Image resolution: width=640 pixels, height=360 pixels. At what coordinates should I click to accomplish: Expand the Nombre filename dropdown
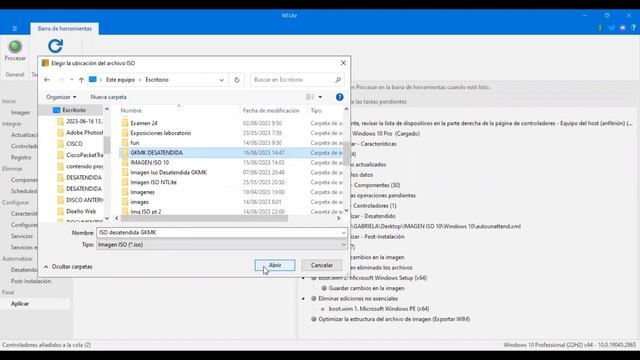[343, 233]
